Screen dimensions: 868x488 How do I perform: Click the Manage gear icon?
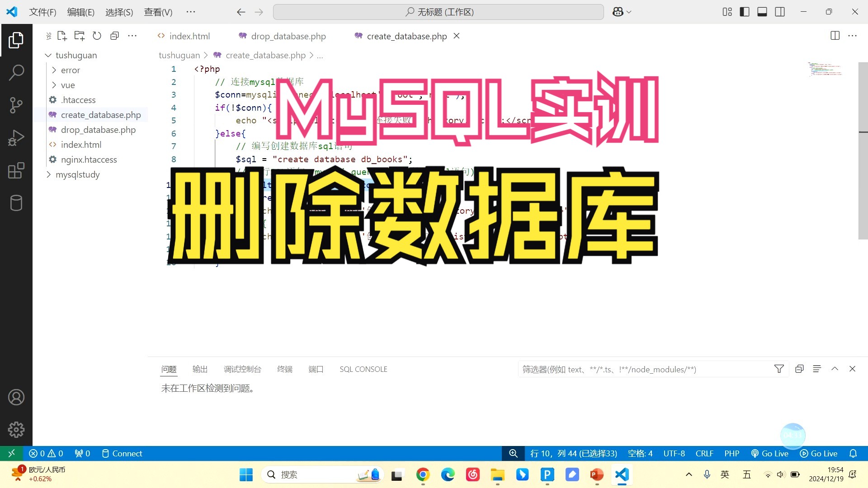16,430
